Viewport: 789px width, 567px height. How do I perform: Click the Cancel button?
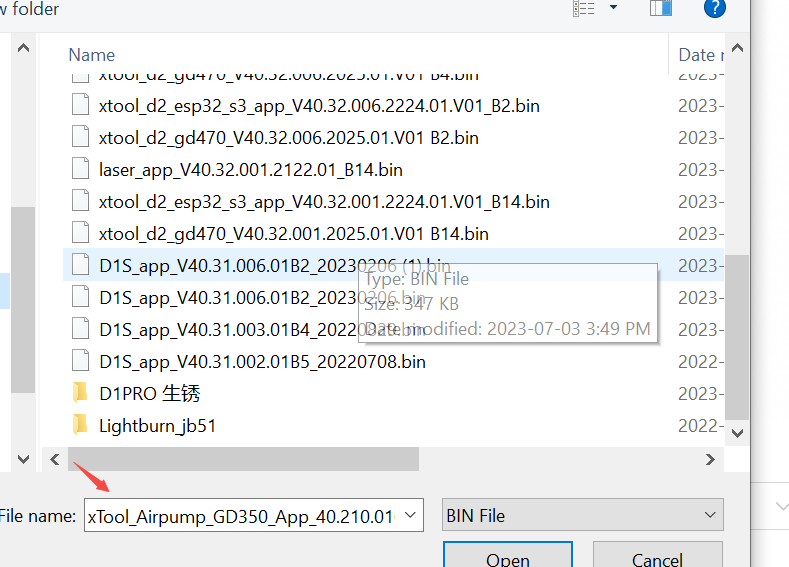[657, 554]
